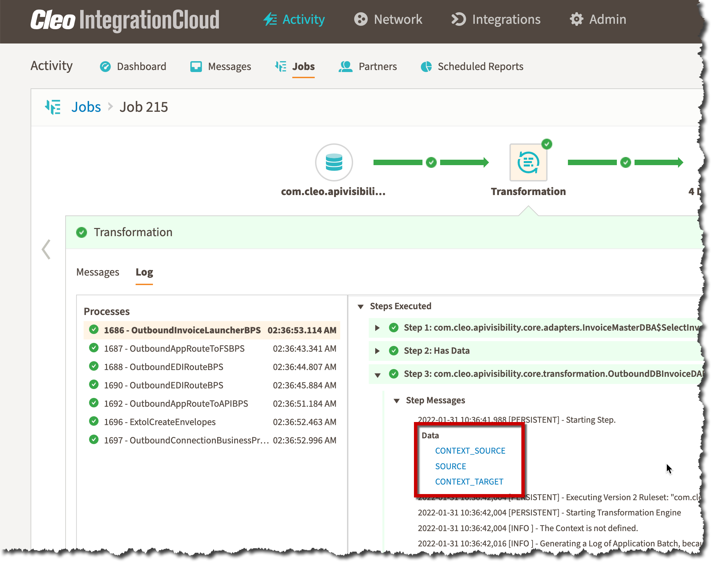The width and height of the screenshot is (728, 579).
Task: Click status check icon of process 1692
Action: point(94,403)
